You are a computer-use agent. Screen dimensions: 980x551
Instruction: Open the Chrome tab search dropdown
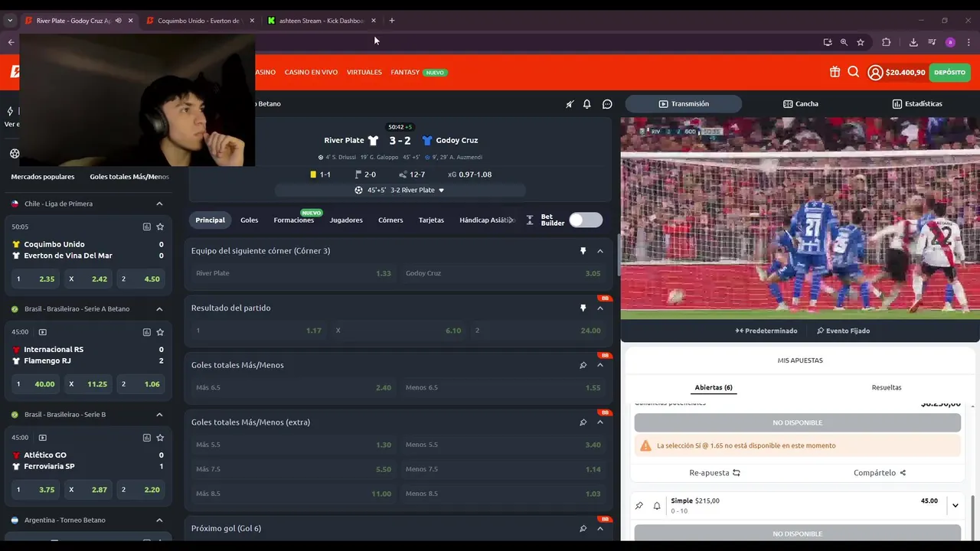[10, 21]
